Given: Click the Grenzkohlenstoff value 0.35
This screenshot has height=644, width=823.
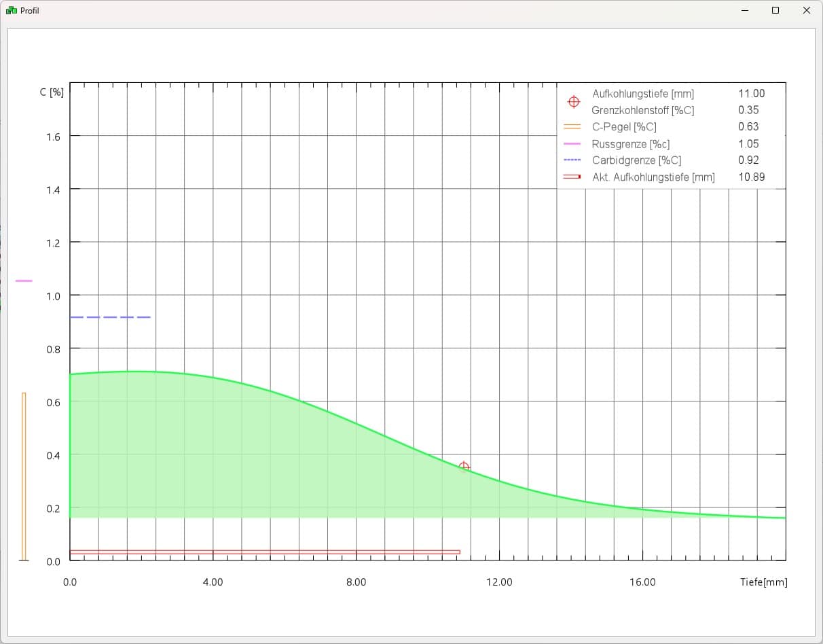Looking at the screenshot, I should (x=748, y=110).
